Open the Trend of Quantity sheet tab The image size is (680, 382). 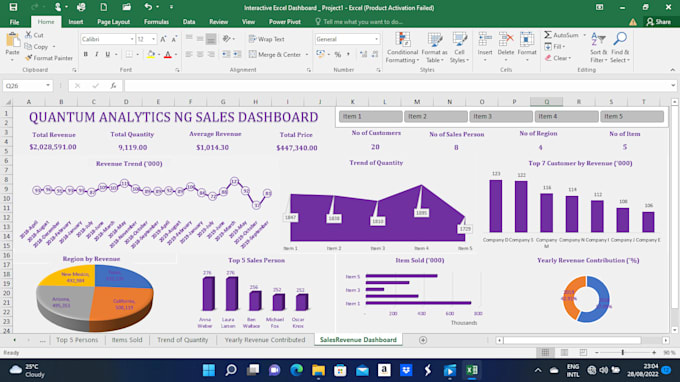click(x=183, y=340)
